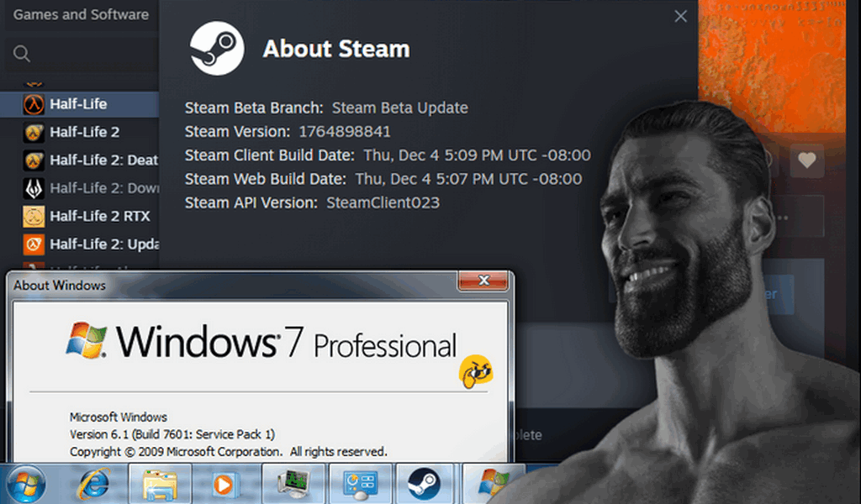Click the heart favorite icon

[806, 160]
